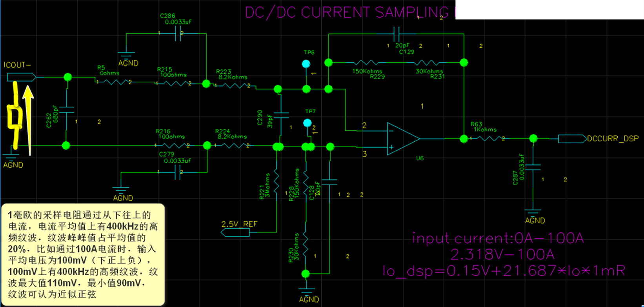Select resistor R221 3Mohms symbol
Screen dimensions: 644x307
point(276,181)
